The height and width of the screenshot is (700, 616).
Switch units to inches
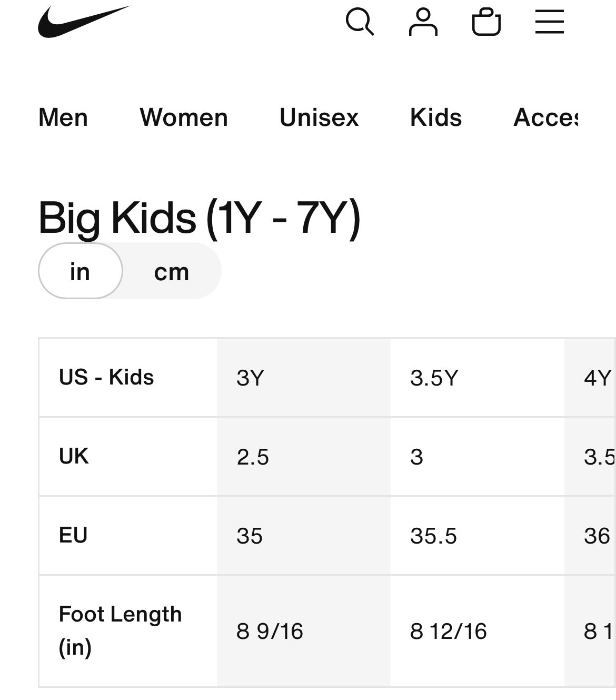coord(80,272)
